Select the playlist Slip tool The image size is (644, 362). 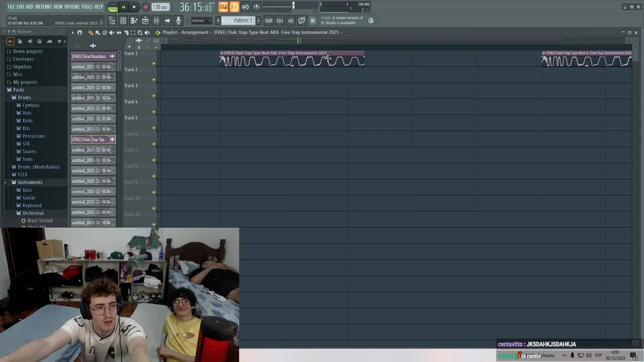tap(119, 32)
